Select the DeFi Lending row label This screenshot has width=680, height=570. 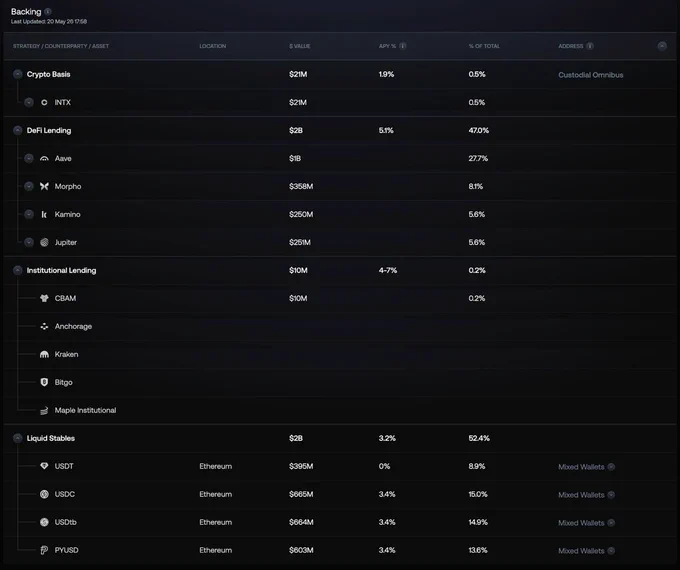coord(49,130)
